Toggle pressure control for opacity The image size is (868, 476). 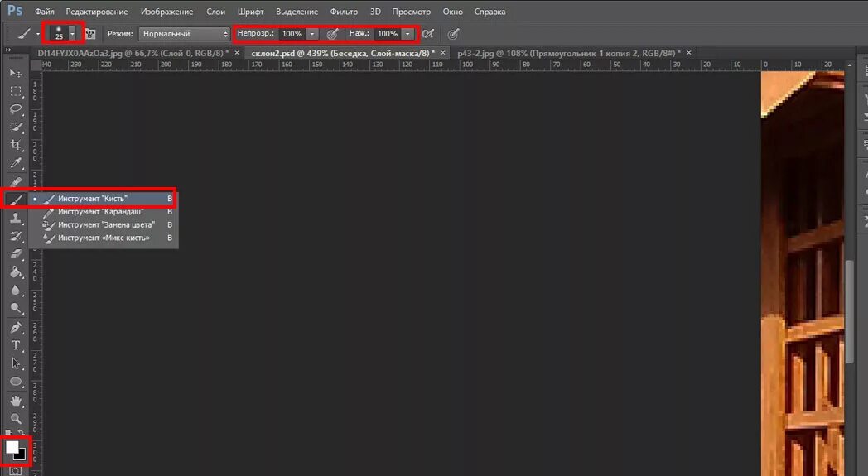332,34
